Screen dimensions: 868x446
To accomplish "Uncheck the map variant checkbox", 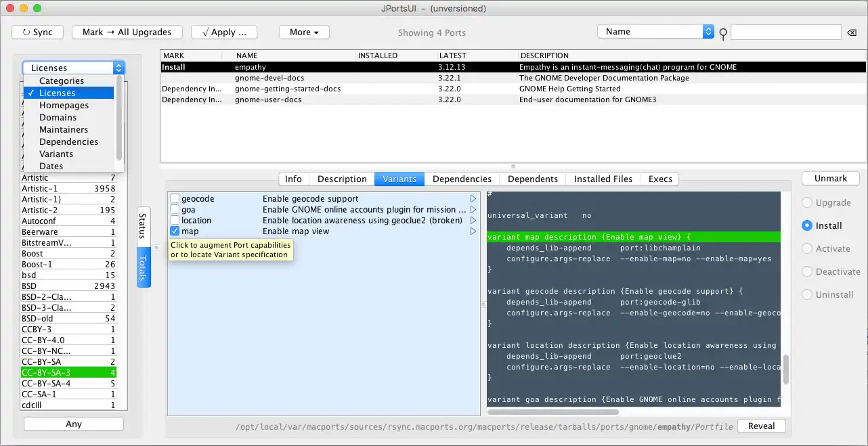I will pos(175,231).
